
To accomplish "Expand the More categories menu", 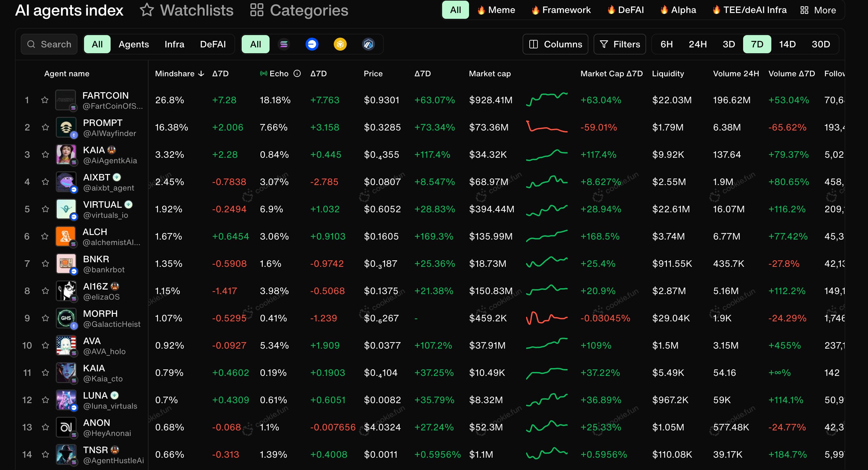I will pos(818,10).
